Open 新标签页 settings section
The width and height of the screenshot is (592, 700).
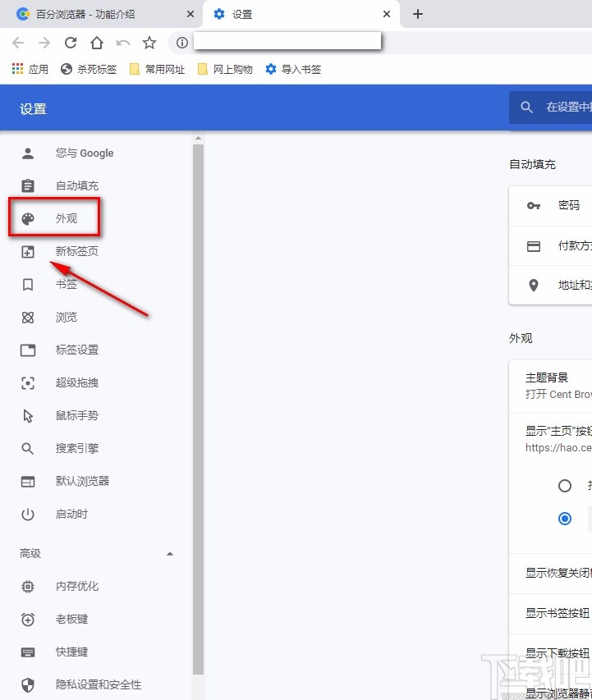click(x=77, y=251)
